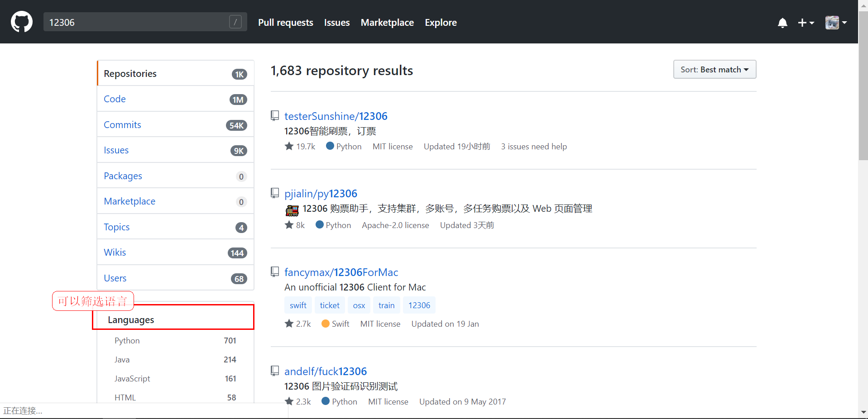The height and width of the screenshot is (419, 868).
Task: Filter results by Python language
Action: [175, 340]
